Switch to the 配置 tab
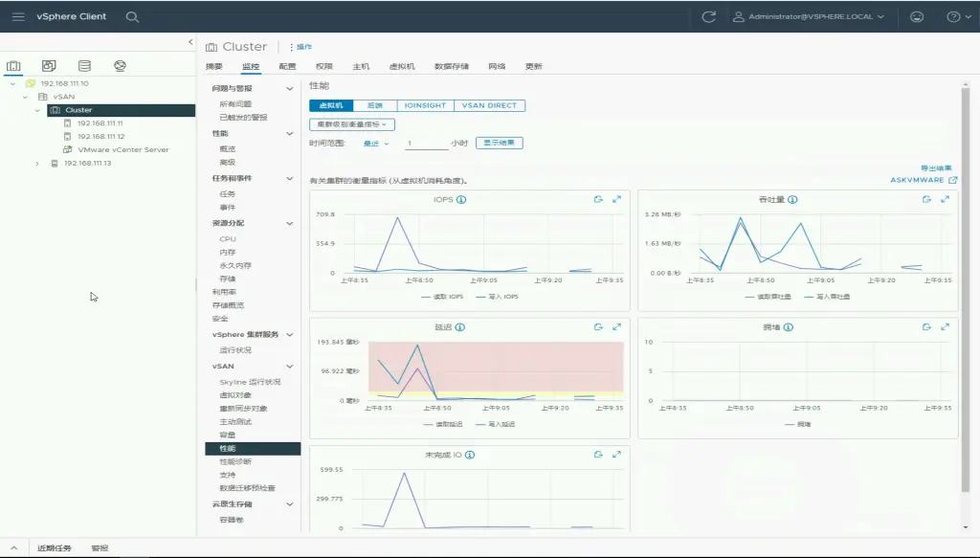The image size is (980, 558). (x=287, y=67)
